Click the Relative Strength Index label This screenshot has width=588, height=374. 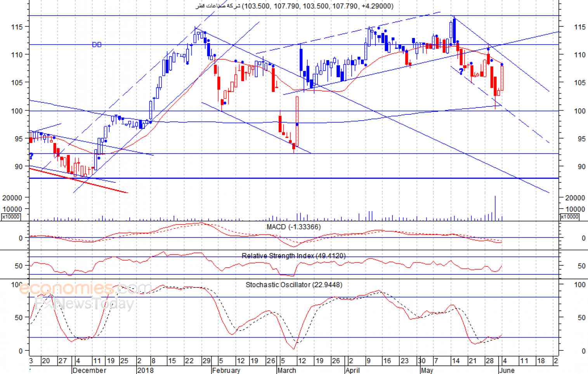293,256
